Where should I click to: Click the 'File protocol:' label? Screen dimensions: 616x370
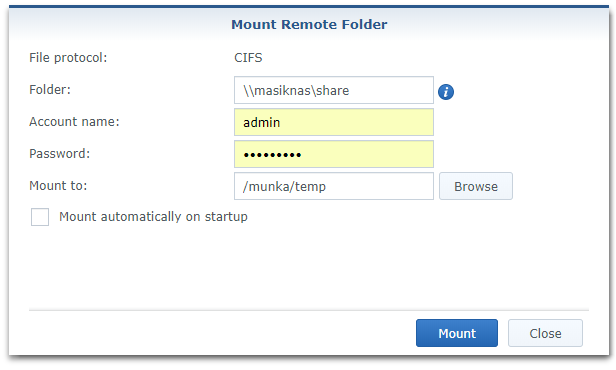pos(68,58)
